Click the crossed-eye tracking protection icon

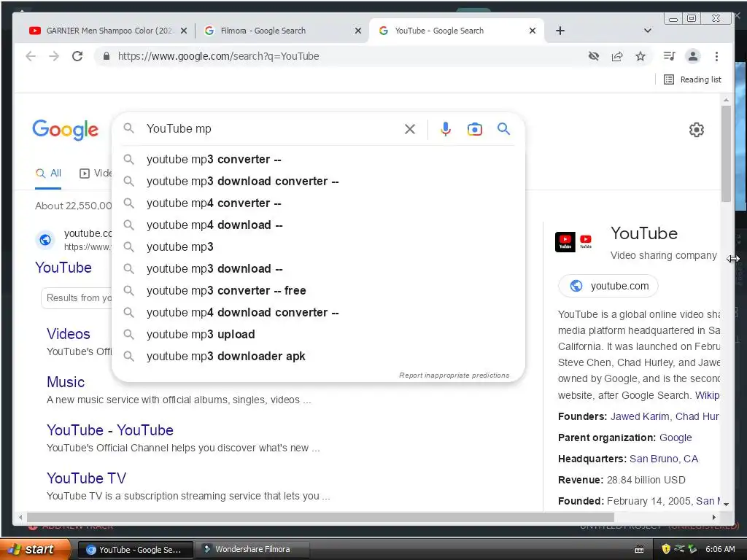594,56
